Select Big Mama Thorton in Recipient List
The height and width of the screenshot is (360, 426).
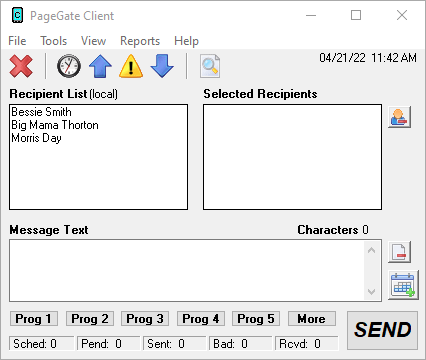[x=55, y=125]
